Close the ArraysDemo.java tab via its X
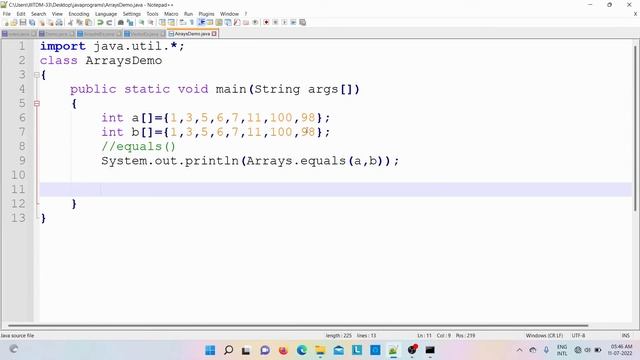The image size is (640, 360). tap(214, 33)
